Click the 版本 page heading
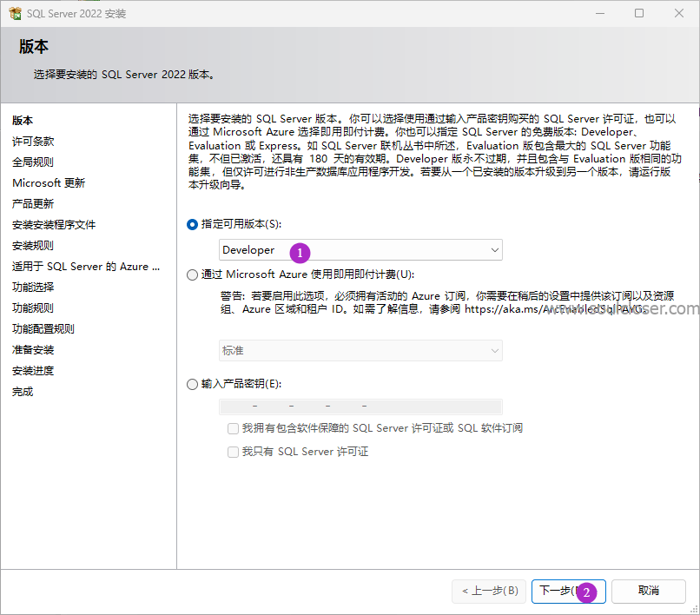 pos(34,47)
